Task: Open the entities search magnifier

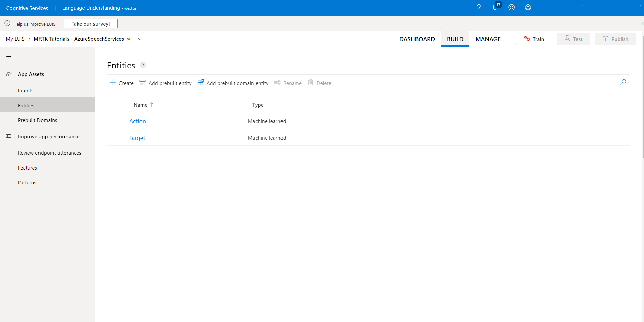Action: tap(623, 82)
